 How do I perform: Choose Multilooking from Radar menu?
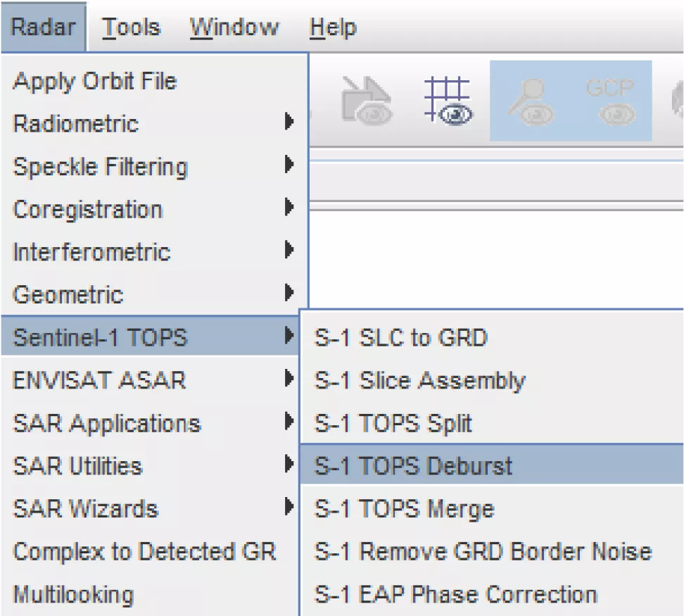[x=151, y=593]
